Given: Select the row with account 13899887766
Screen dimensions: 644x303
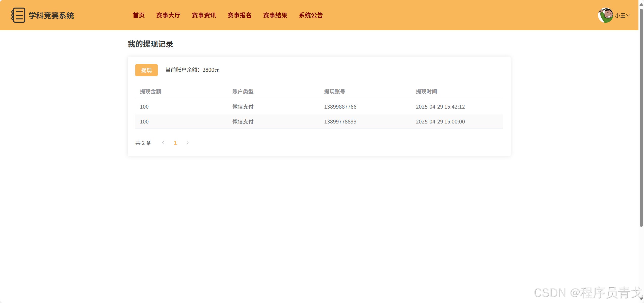Looking at the screenshot, I should [340, 107].
